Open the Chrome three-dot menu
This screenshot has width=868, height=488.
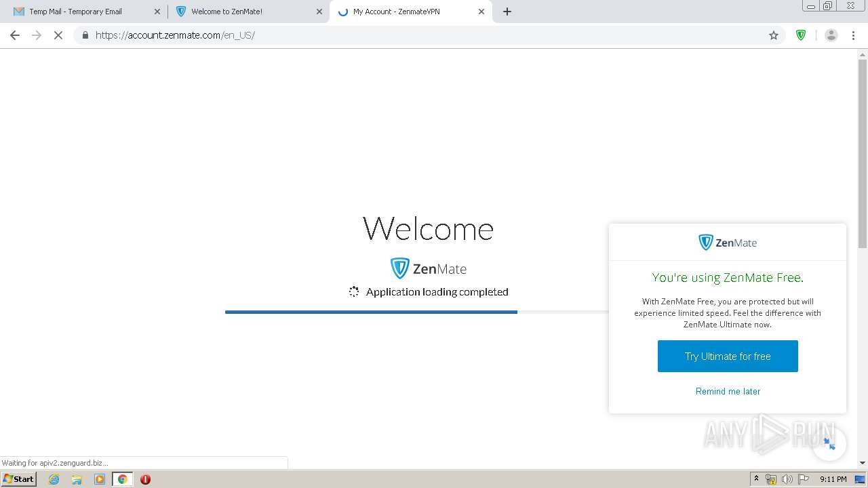point(853,35)
